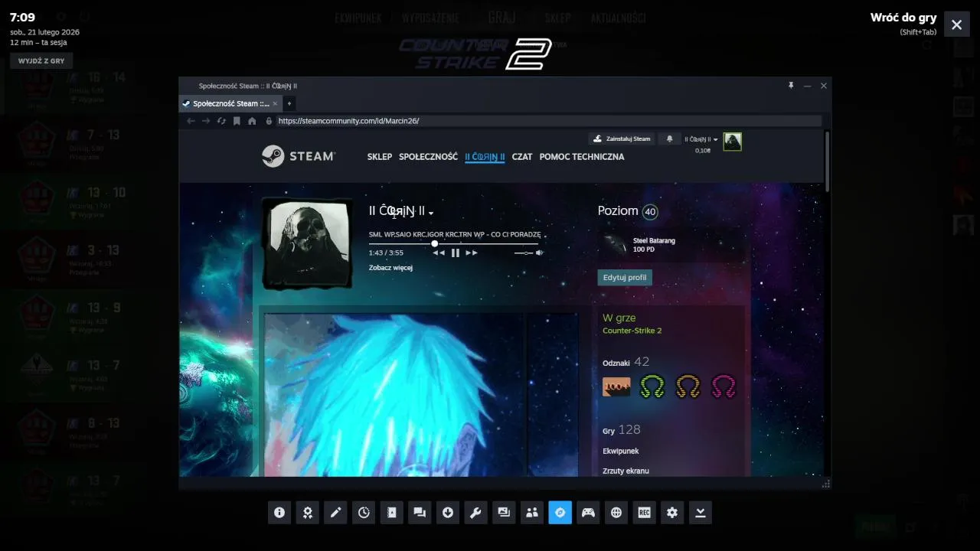Viewport: 980px width, 551px height.
Task: Open a new browser tab with plus
Action: click(x=289, y=103)
